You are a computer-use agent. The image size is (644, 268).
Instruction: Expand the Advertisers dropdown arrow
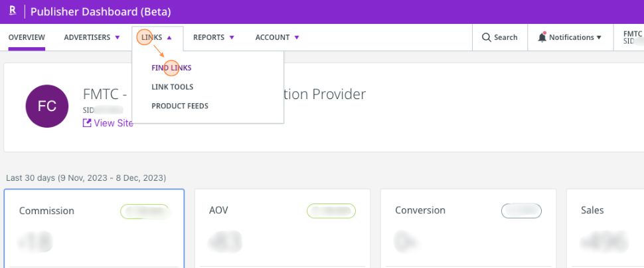tap(118, 38)
